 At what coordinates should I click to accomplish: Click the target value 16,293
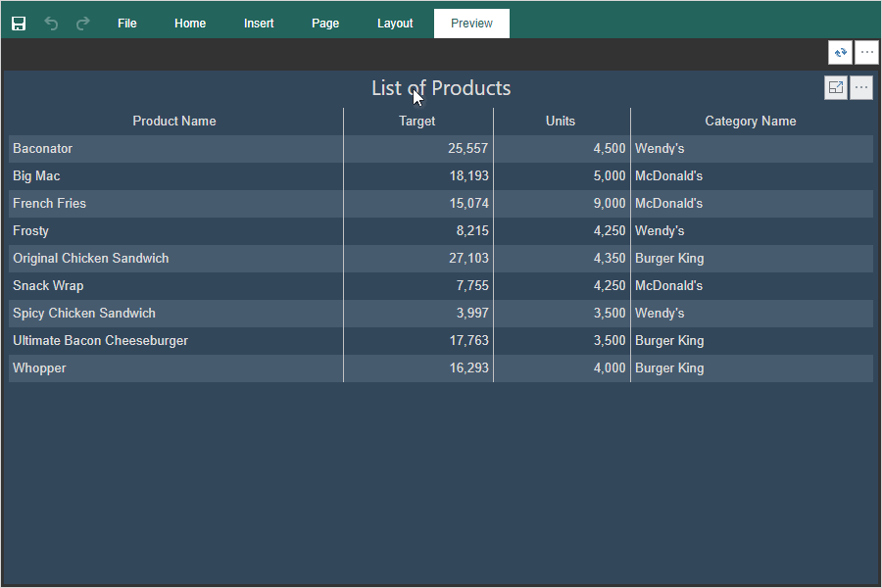[468, 368]
